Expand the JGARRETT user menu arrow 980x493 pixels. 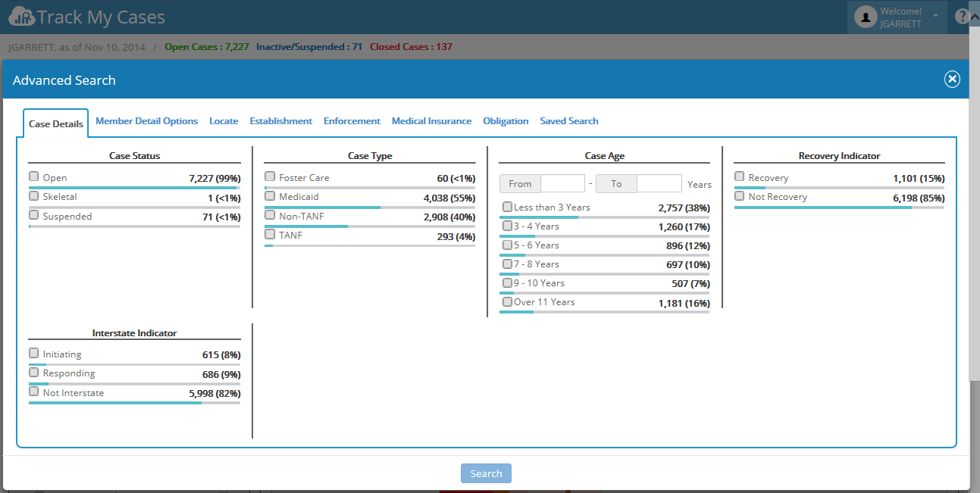click(935, 16)
